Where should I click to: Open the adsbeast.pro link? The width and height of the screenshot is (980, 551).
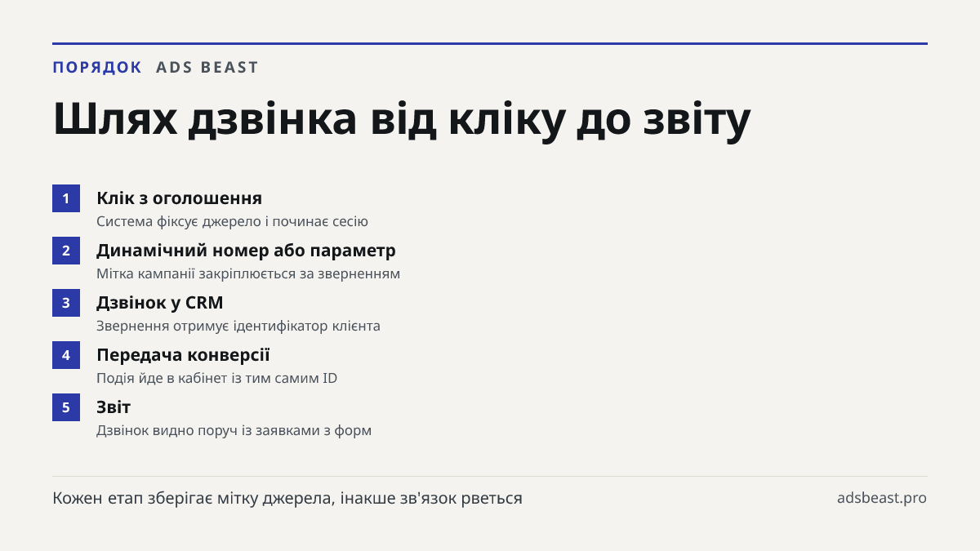tap(882, 498)
